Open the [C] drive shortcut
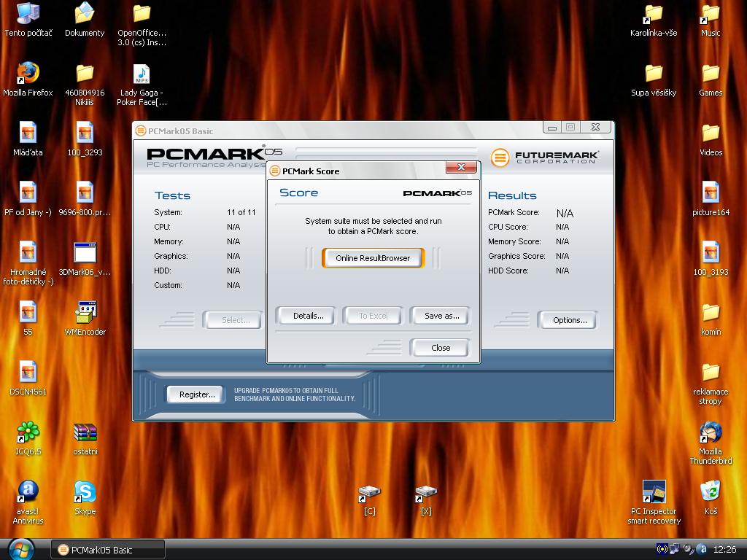Image resolution: width=747 pixels, height=560 pixels. point(369,500)
